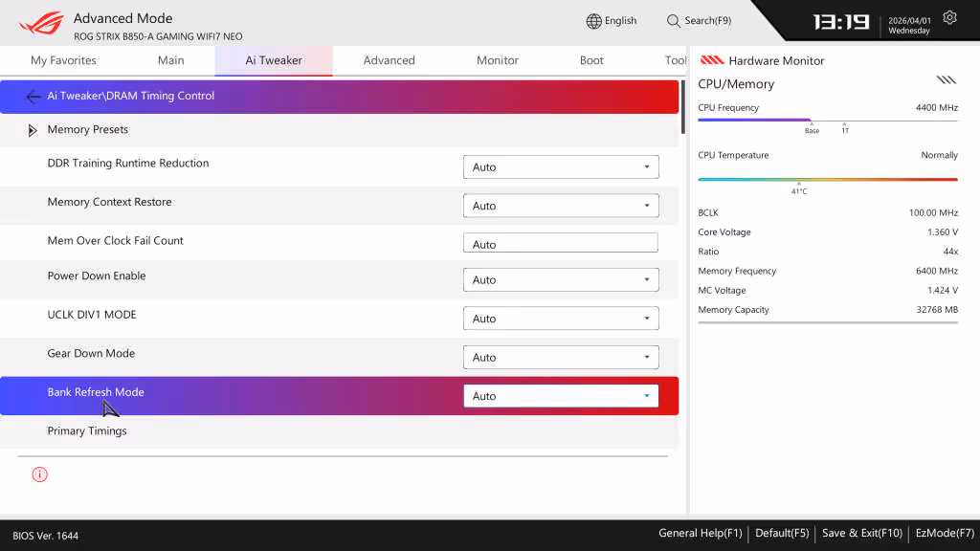Click the CPU/Memory collapse stripes icon
This screenshot has height=551, width=980.
pyautogui.click(x=946, y=80)
